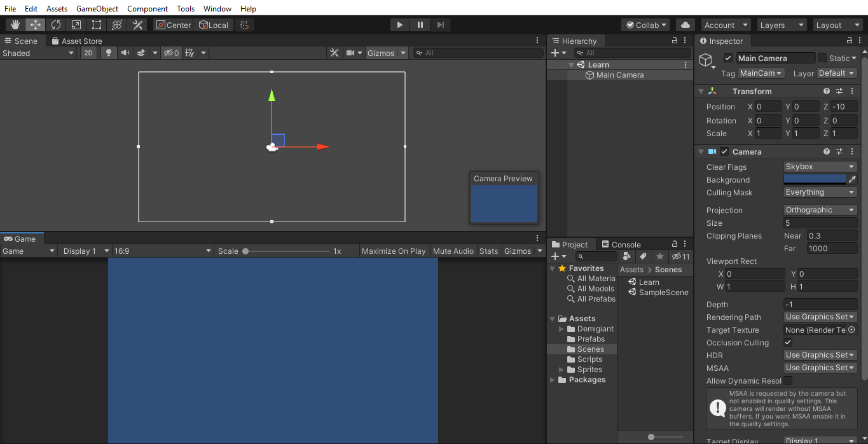
Task: Collapse the Learn scene in the Hierarchy
Action: pyautogui.click(x=571, y=65)
